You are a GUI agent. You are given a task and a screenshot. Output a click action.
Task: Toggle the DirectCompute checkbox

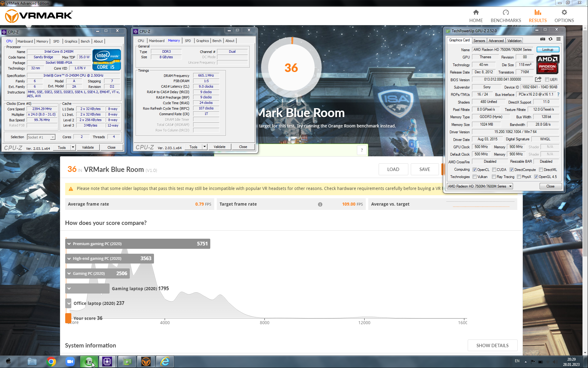[x=511, y=170]
